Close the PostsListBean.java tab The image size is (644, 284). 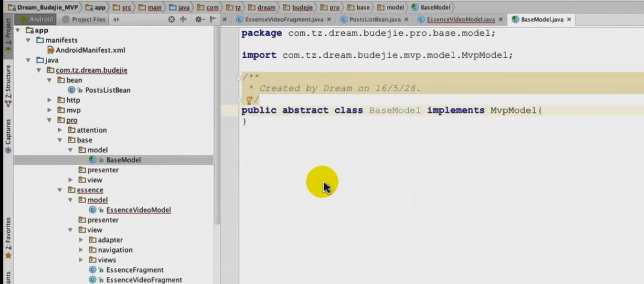coord(407,20)
